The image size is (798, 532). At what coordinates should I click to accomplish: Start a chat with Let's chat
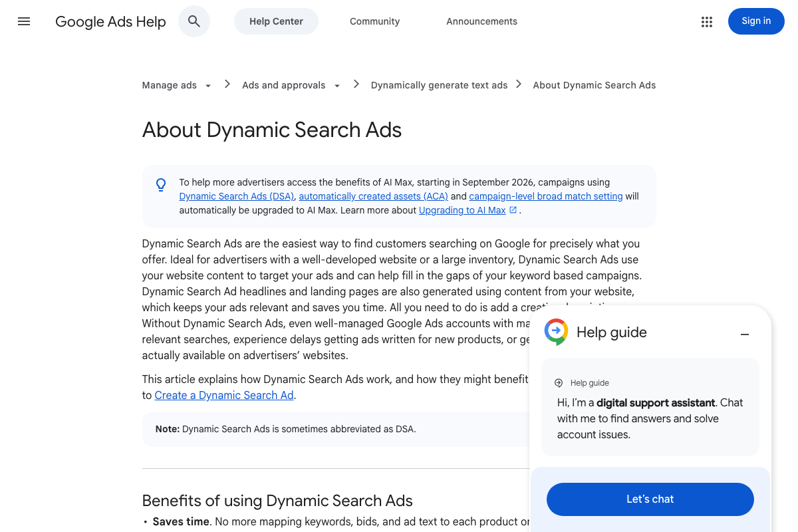tap(650, 499)
